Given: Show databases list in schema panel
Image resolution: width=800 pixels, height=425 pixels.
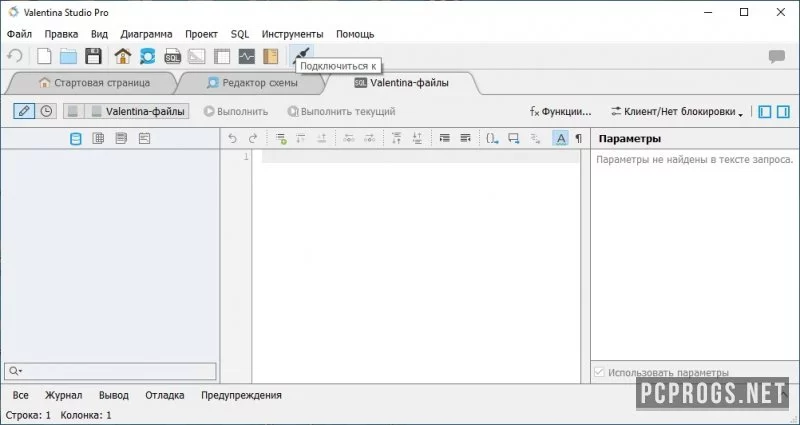Looking at the screenshot, I should [x=76, y=139].
